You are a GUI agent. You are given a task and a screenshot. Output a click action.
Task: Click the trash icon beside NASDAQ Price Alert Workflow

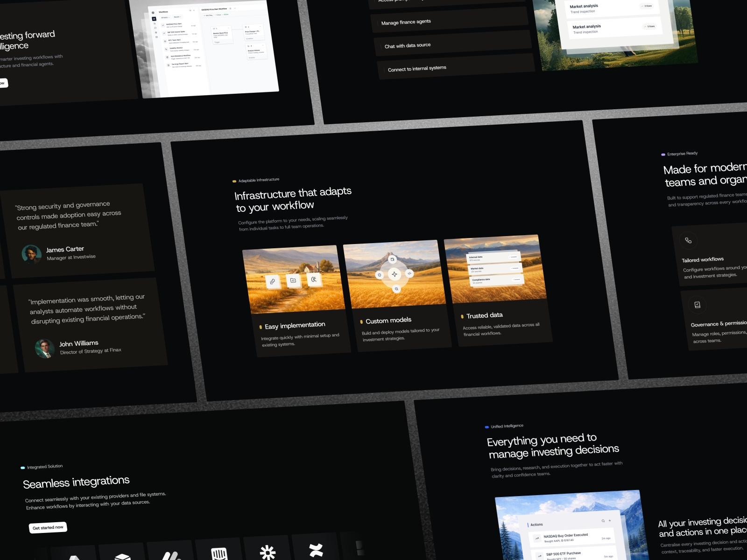pyautogui.click(x=230, y=8)
